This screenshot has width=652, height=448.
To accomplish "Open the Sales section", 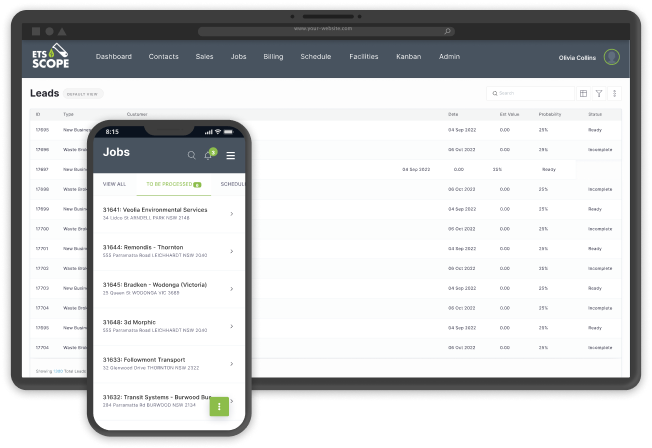I will click(x=204, y=57).
